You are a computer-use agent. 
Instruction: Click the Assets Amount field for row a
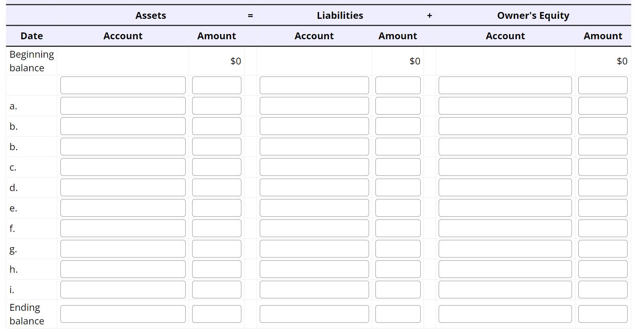tap(217, 105)
